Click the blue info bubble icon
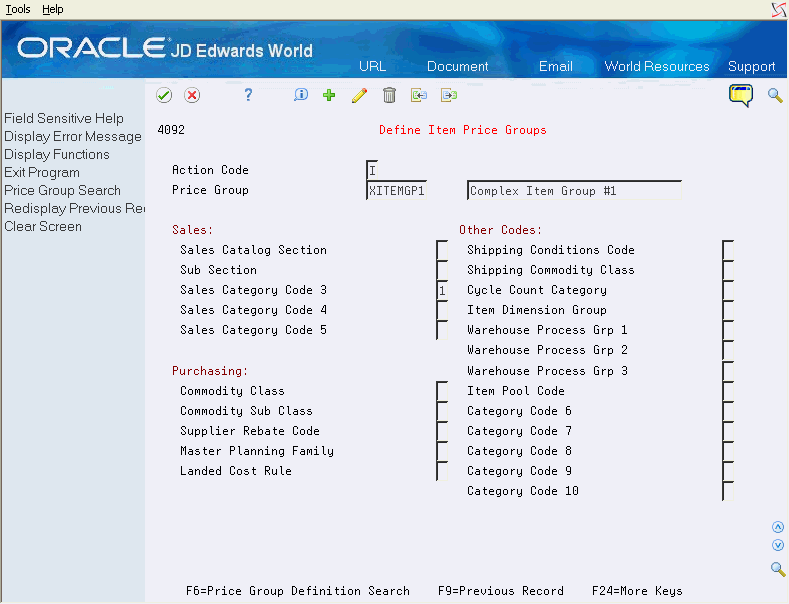 coord(301,95)
